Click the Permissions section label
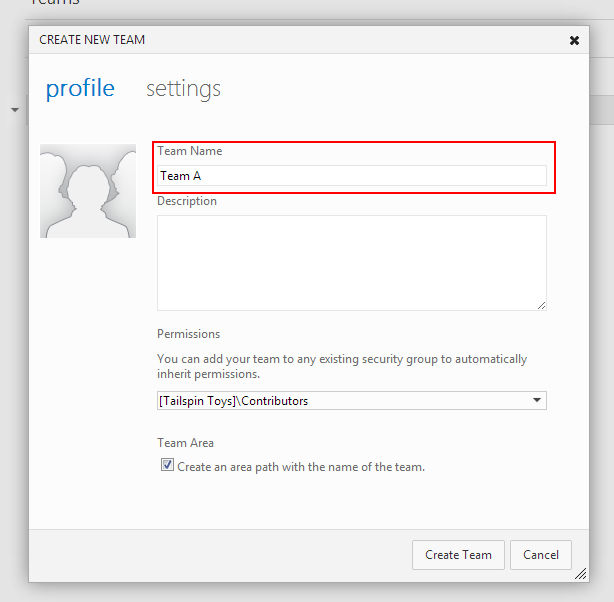The height and width of the screenshot is (602, 614). pyautogui.click(x=188, y=334)
